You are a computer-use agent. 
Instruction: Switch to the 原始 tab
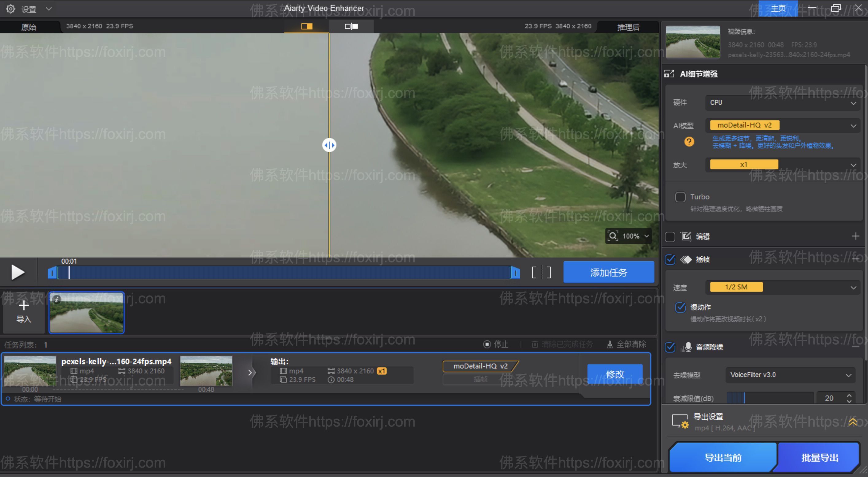(29, 27)
